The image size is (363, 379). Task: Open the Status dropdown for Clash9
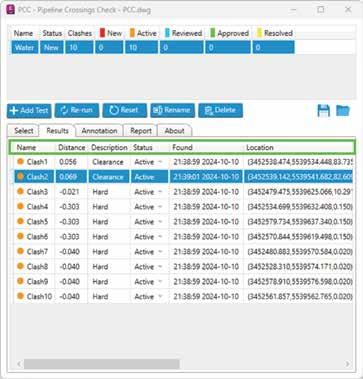click(160, 282)
